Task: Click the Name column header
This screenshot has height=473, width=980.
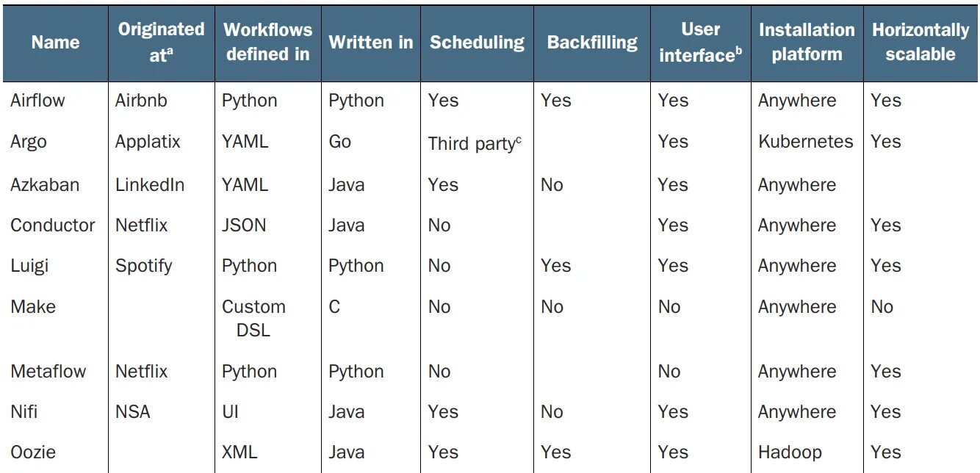Action: tap(55, 43)
